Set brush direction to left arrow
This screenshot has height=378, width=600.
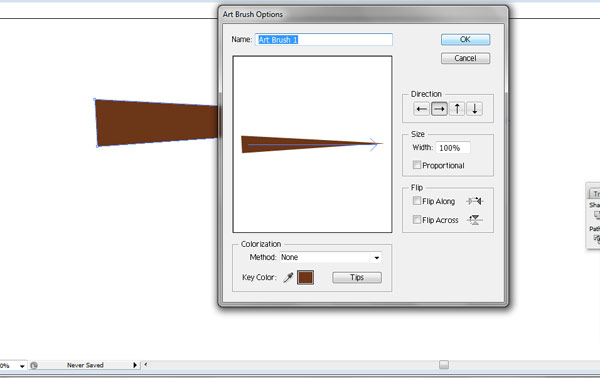click(x=422, y=109)
